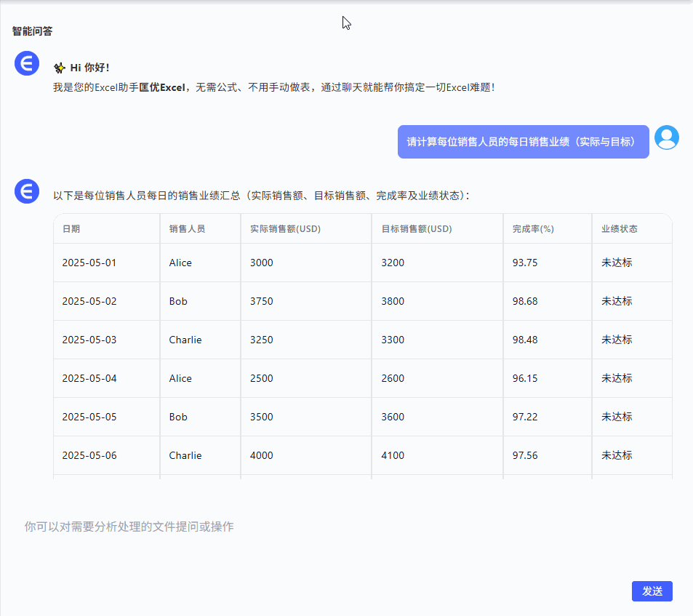Select the 2025-05-01 date cell
The image size is (693, 616).
(x=89, y=263)
